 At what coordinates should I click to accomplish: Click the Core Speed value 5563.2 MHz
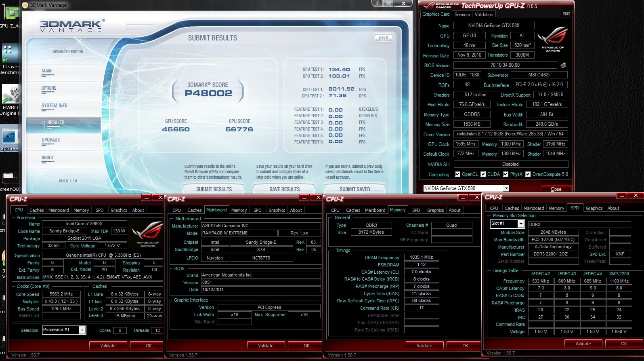61,294
